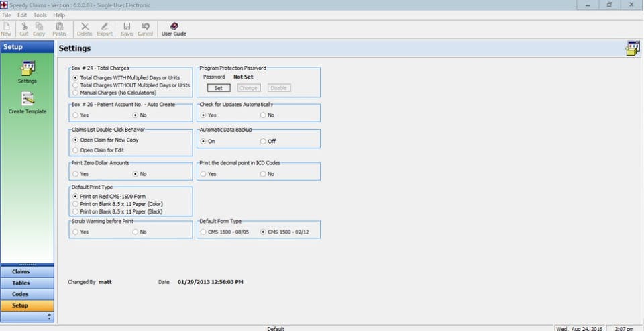Choose No for Print Zero Dollar Amounts
The image size is (644, 331).
pyautogui.click(x=136, y=174)
